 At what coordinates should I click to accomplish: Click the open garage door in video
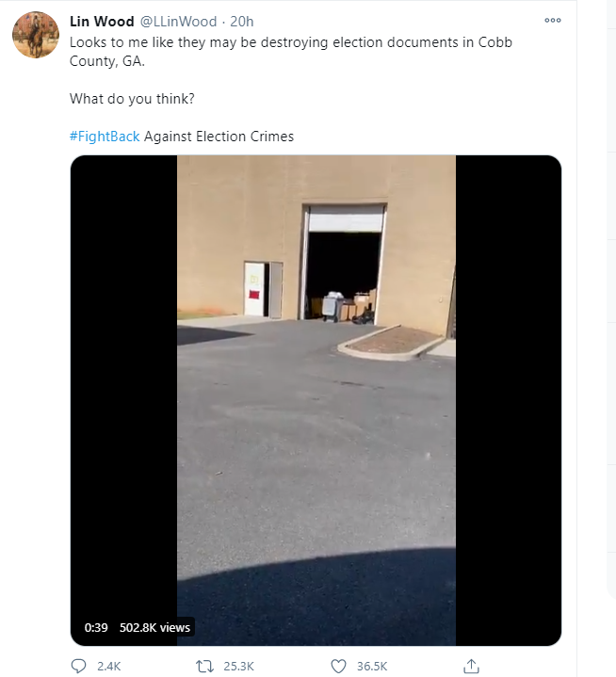[344, 264]
